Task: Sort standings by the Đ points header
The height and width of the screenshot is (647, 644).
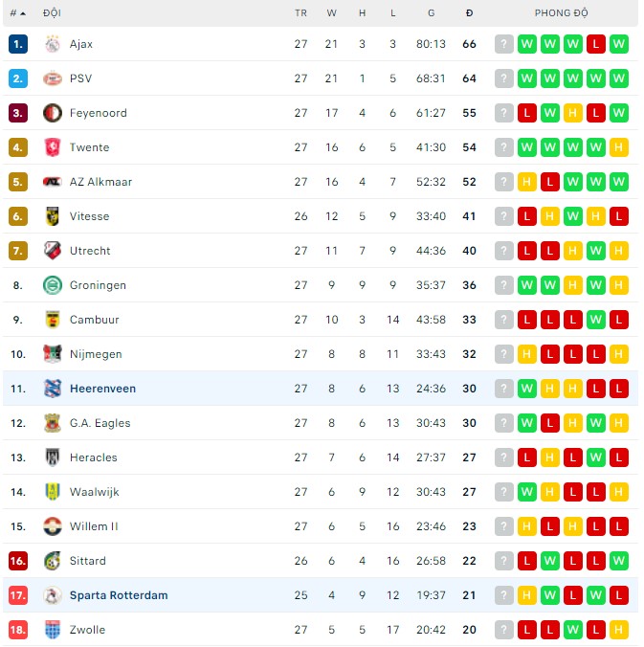Action: (469, 13)
